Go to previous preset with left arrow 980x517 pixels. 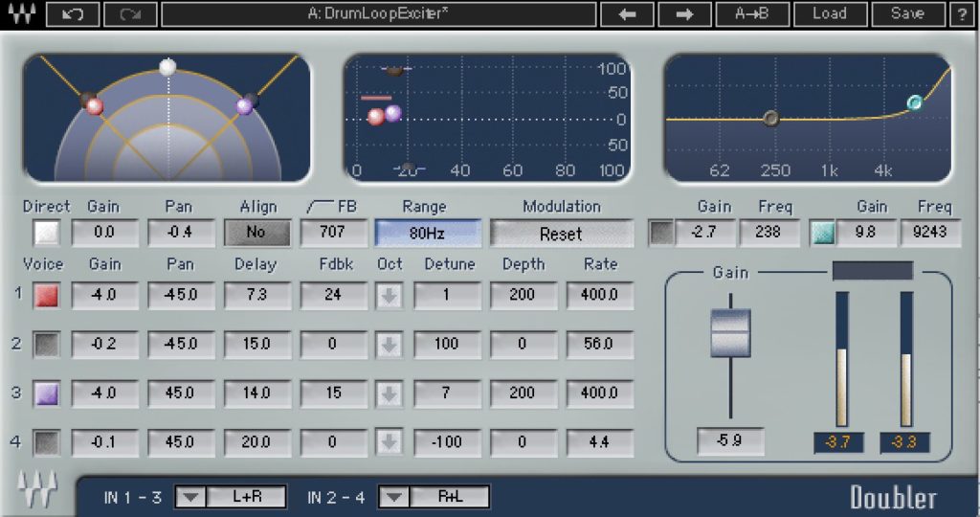pos(627,13)
